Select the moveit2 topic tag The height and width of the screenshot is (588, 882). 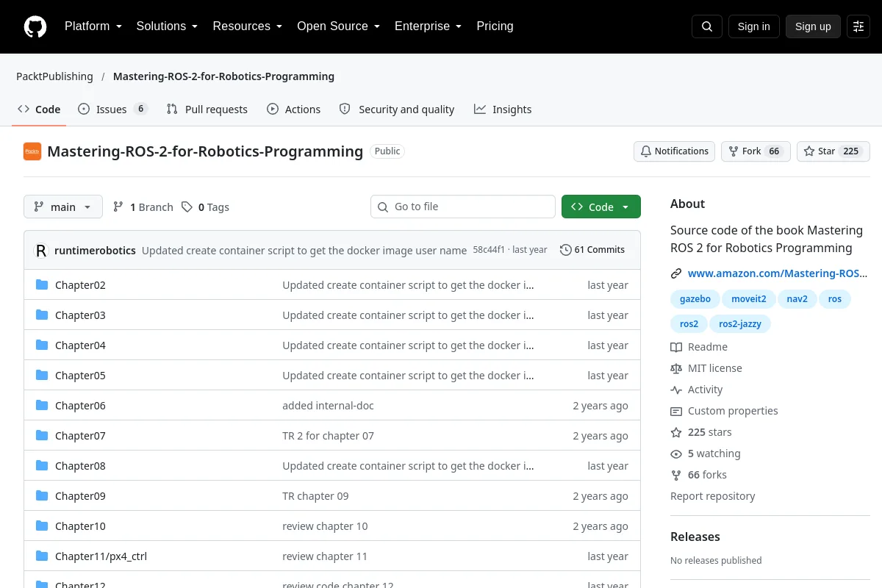749,299
